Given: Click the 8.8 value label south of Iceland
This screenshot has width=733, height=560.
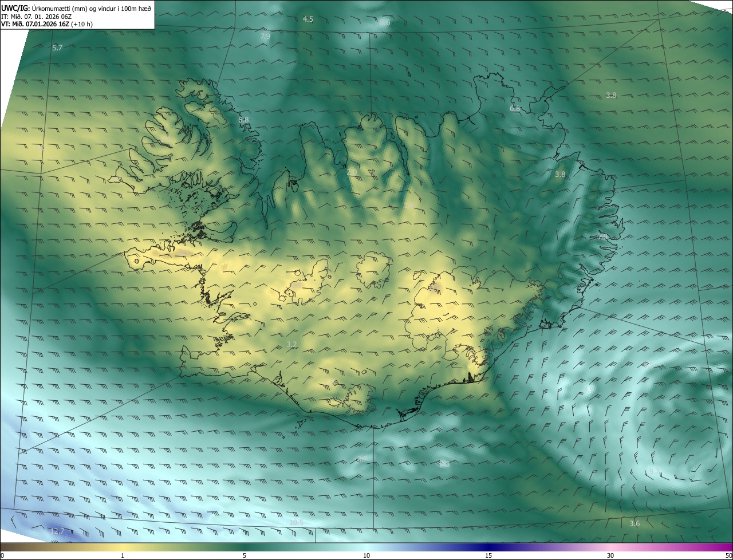Looking at the screenshot, I should click(444, 464).
